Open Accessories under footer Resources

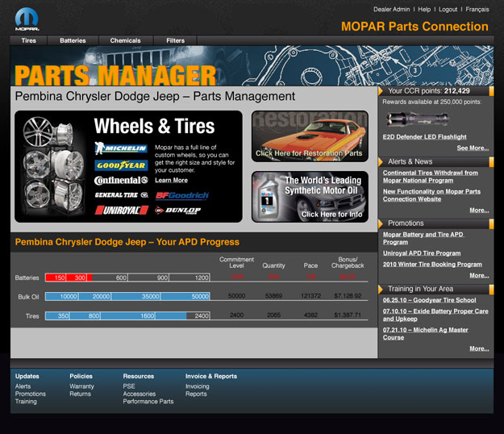140,394
